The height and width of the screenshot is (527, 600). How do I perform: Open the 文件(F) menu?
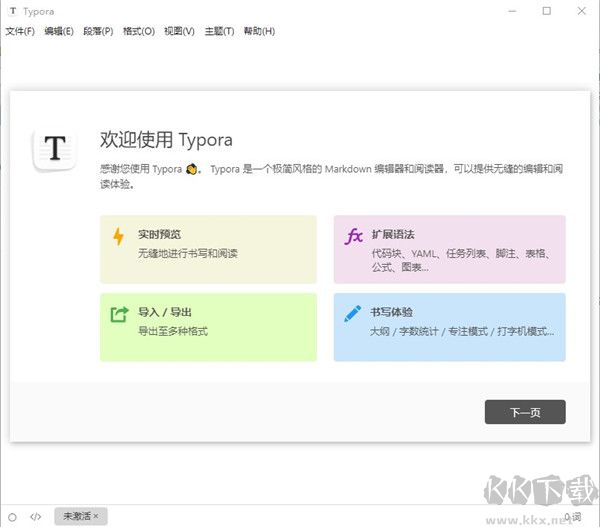20,32
